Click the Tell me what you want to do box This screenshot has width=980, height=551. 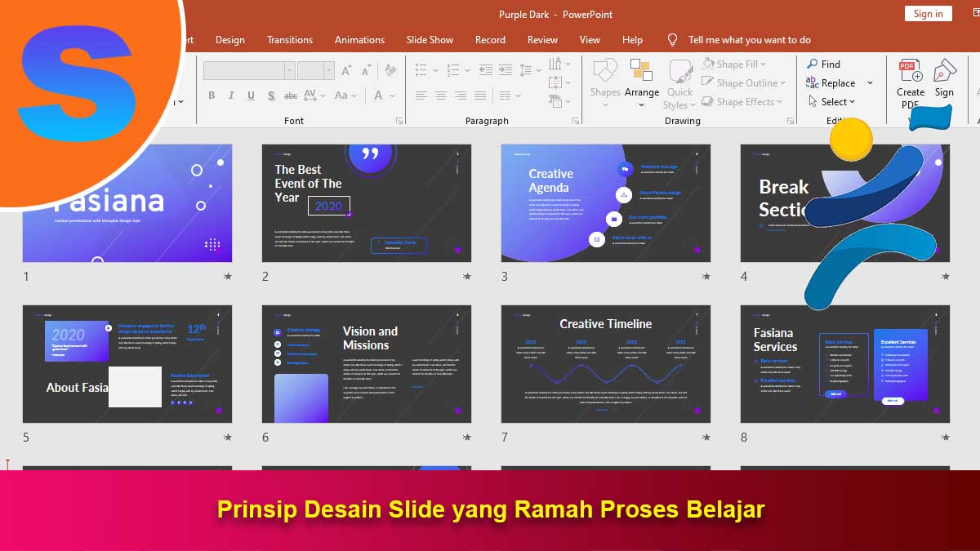[749, 39]
